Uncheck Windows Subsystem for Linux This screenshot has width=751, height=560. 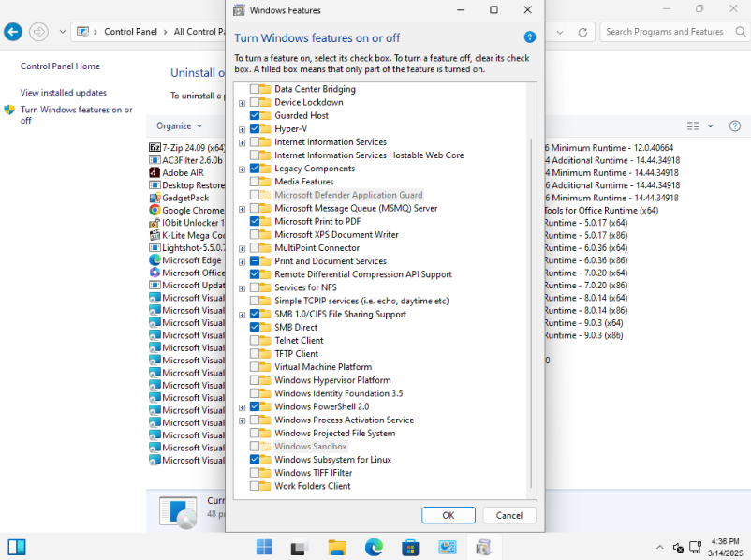pyautogui.click(x=255, y=460)
